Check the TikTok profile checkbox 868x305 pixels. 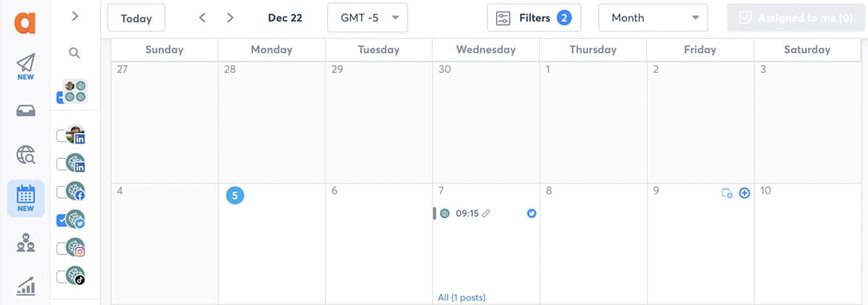[61, 276]
